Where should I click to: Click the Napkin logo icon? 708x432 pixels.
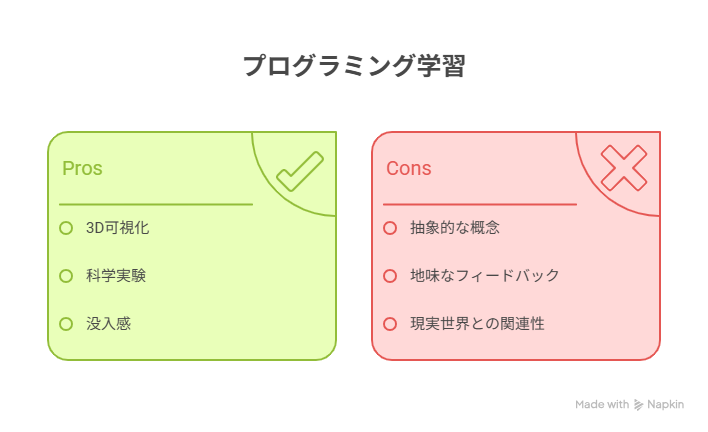(639, 405)
